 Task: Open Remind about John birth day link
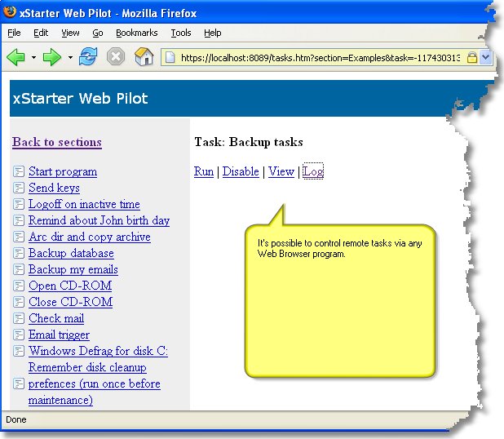pos(99,220)
